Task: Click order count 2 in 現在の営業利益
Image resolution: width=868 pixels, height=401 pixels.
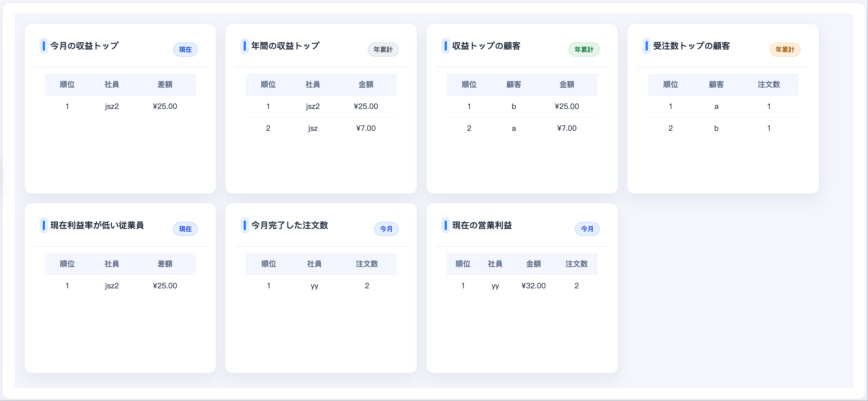Action: [576, 286]
